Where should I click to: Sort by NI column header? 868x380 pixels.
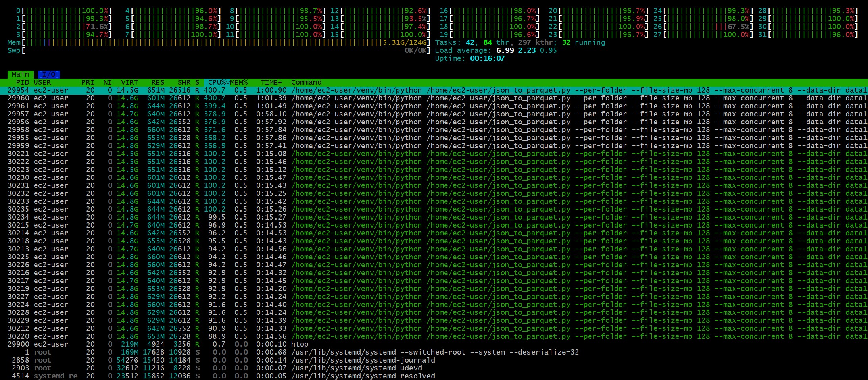click(108, 82)
